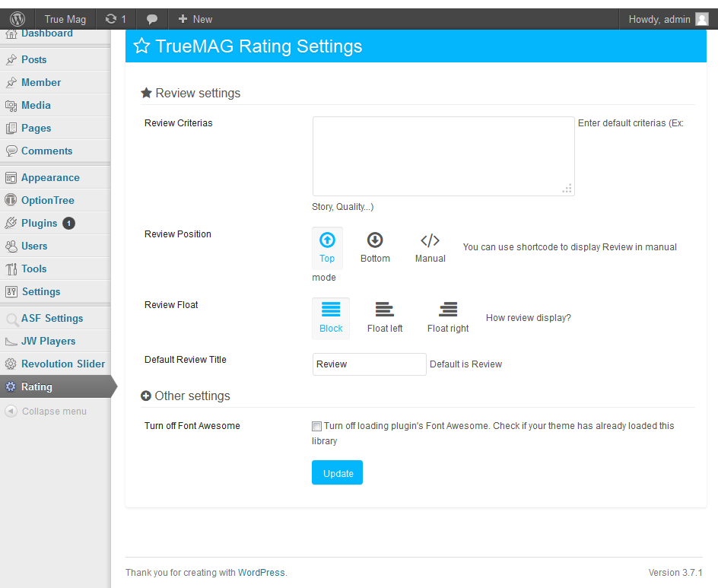Choose the Bottom review position icon

[x=375, y=240]
